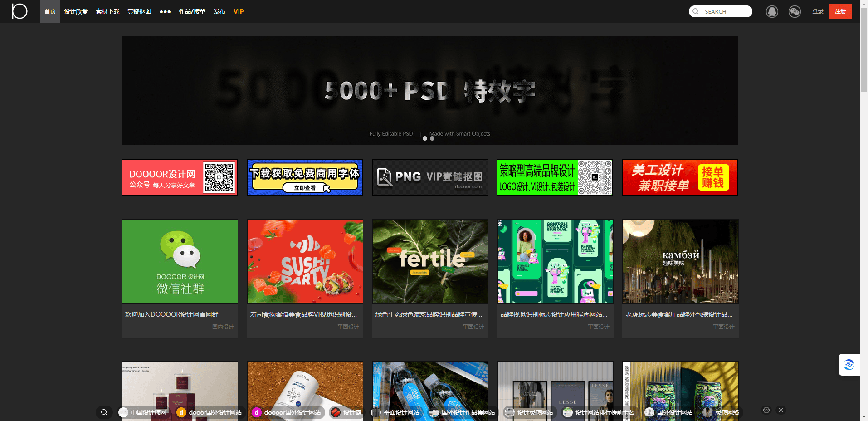Click the floating side widget icon
The width and height of the screenshot is (868, 421).
[848, 365]
